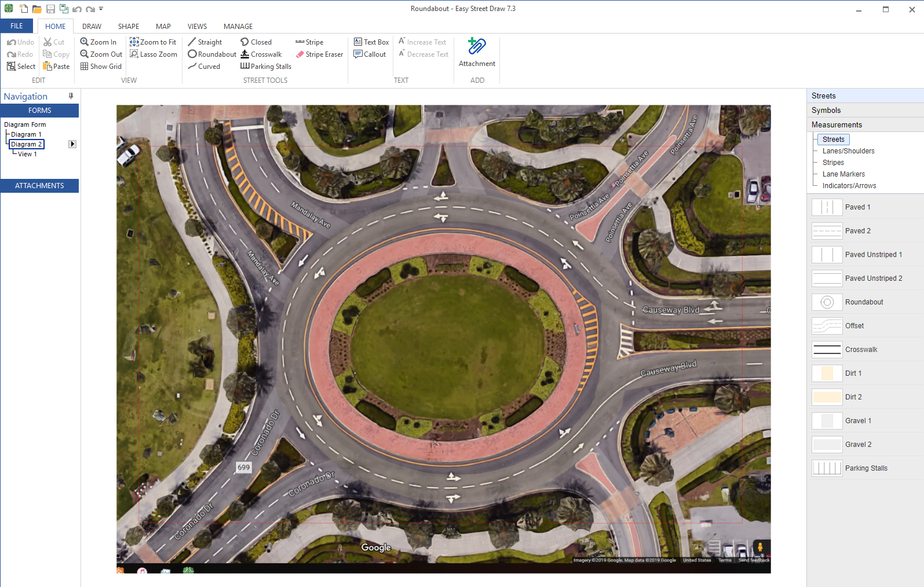924x587 pixels.
Task: Click the Paste clipboard icon
Action: 48,67
